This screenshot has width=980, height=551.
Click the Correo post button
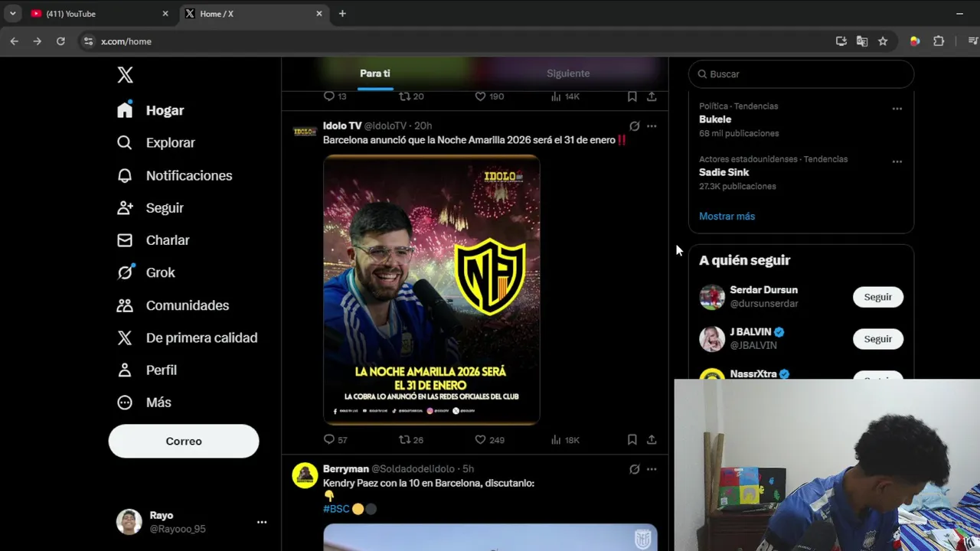click(184, 441)
